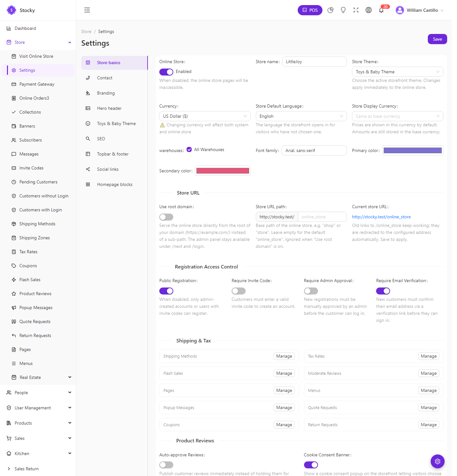
Task: Click the Payment Gateway card icon
Action: pos(14,84)
